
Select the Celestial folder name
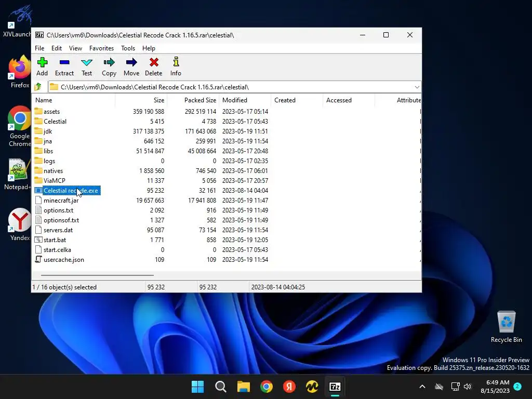pos(55,121)
